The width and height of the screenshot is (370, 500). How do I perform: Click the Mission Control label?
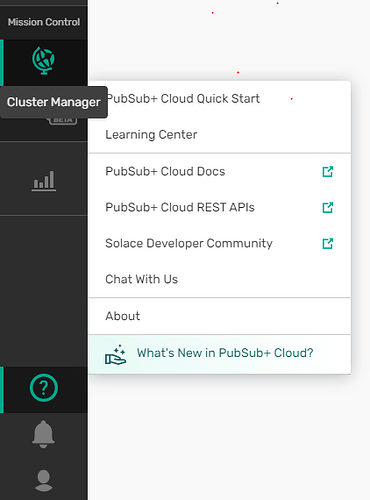(44, 22)
